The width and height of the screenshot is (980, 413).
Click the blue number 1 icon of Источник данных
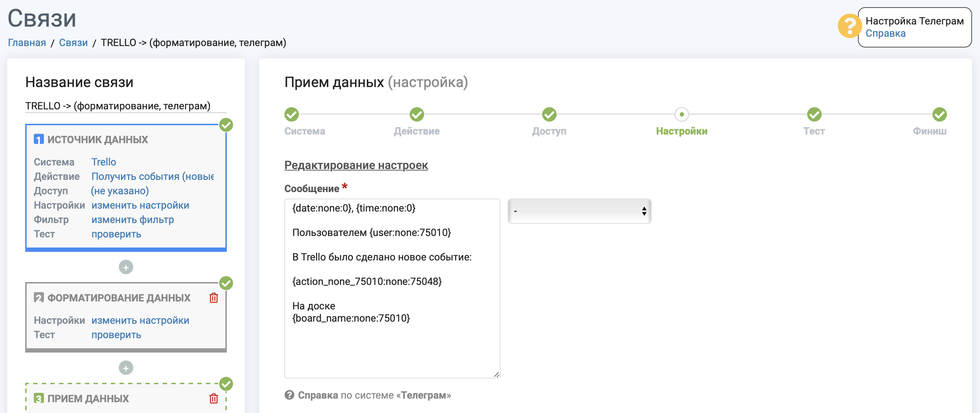pos(39,139)
